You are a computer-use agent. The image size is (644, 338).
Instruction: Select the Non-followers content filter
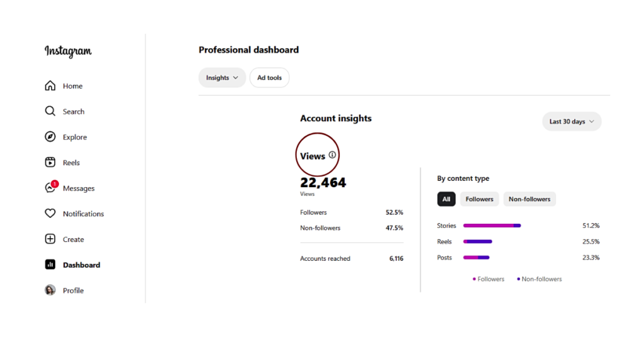(x=530, y=199)
